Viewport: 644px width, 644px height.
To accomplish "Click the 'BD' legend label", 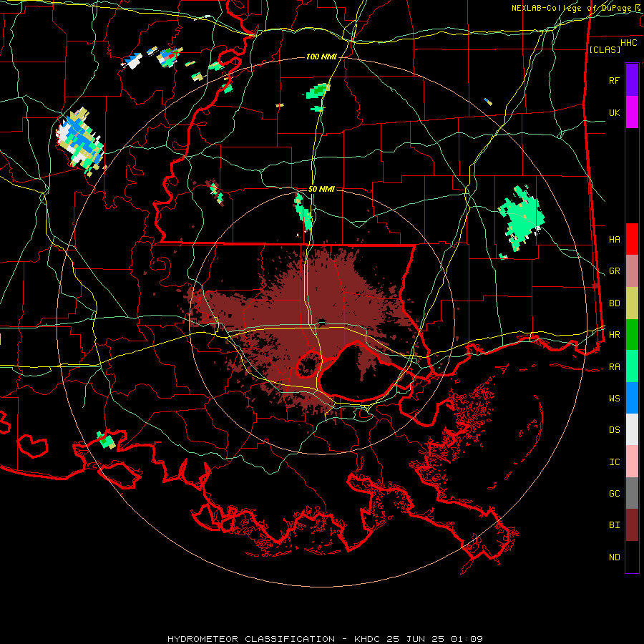I will click(x=614, y=303).
